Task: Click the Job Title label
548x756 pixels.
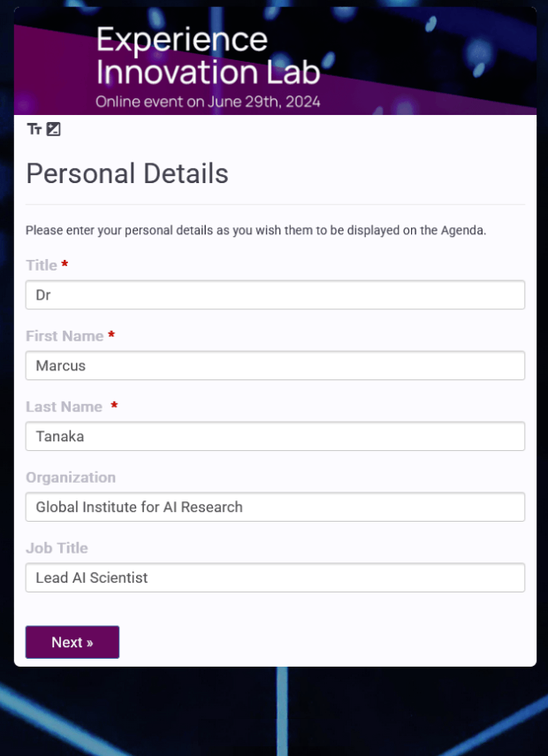Action: pos(57,548)
